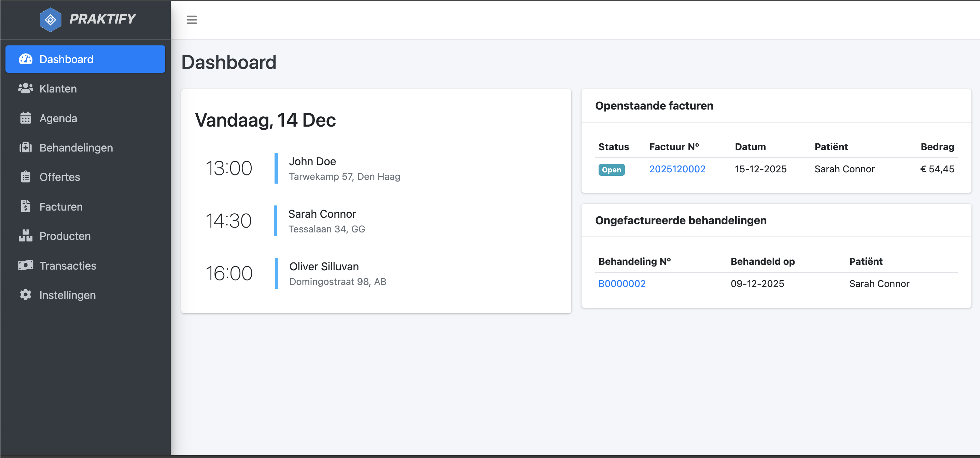This screenshot has height=458, width=980.
Task: Toggle the sidebar with the hamburger button
Action: (192, 19)
